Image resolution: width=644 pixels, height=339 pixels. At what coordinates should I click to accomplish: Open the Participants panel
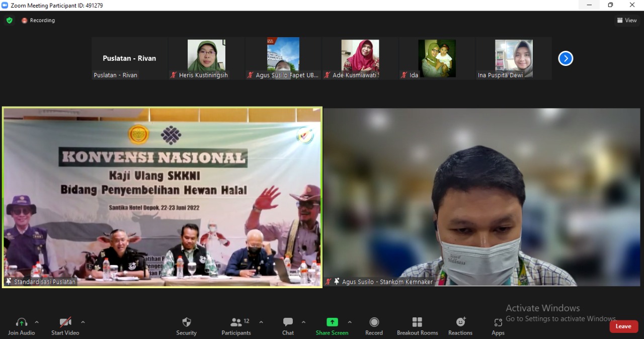[236, 326]
